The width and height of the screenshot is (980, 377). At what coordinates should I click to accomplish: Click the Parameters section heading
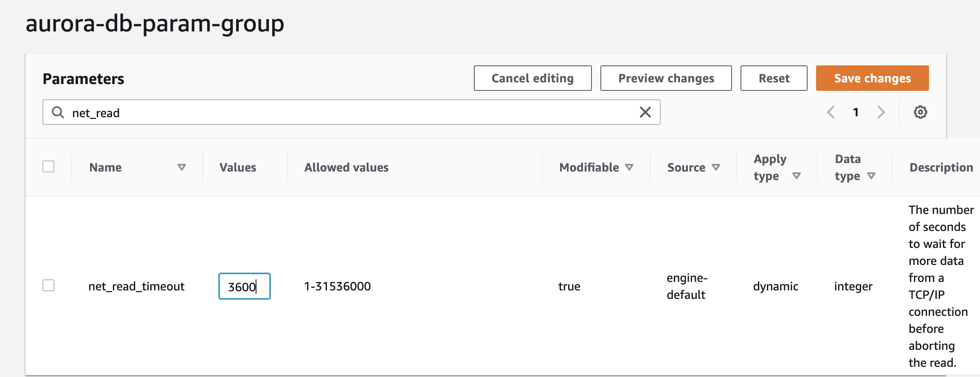[83, 79]
